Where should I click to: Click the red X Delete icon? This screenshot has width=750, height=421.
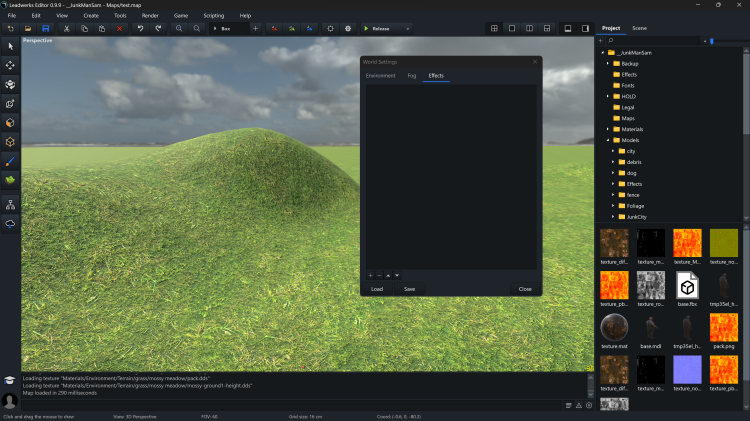119,29
